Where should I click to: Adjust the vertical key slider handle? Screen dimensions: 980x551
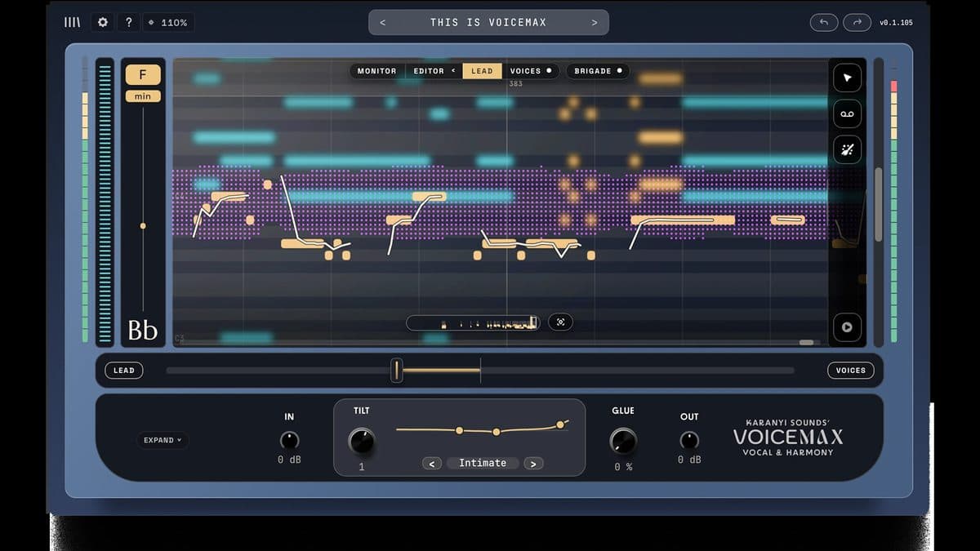coord(143,225)
